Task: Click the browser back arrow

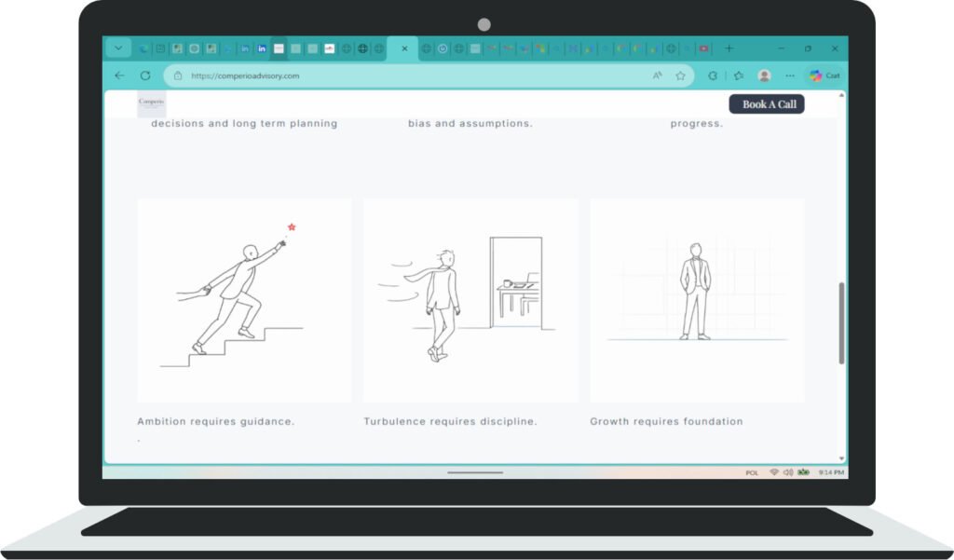Action: [x=119, y=75]
